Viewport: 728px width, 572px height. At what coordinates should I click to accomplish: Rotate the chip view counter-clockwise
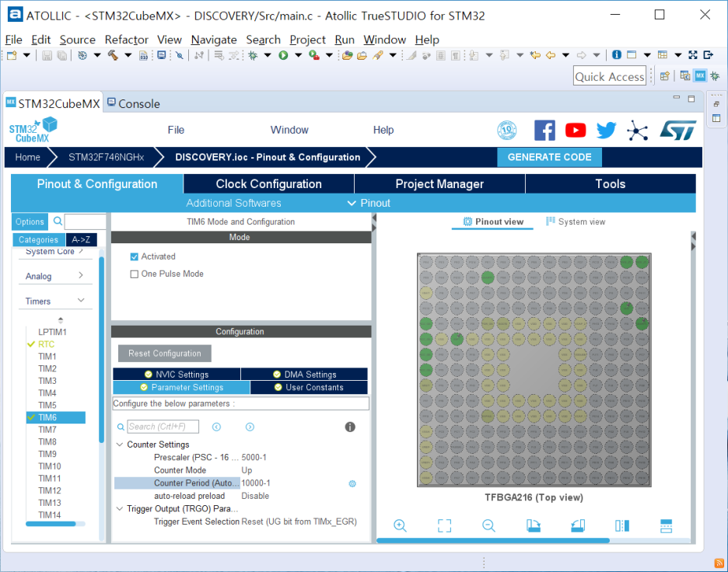pos(578,525)
